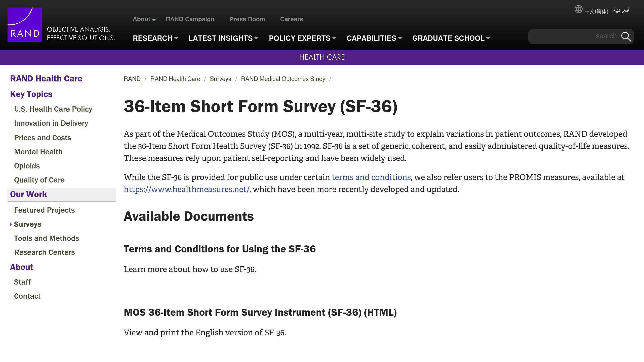Click RAND Medical Outcomes Study breadcrumb
The height and width of the screenshot is (362, 644).
pos(283,79)
